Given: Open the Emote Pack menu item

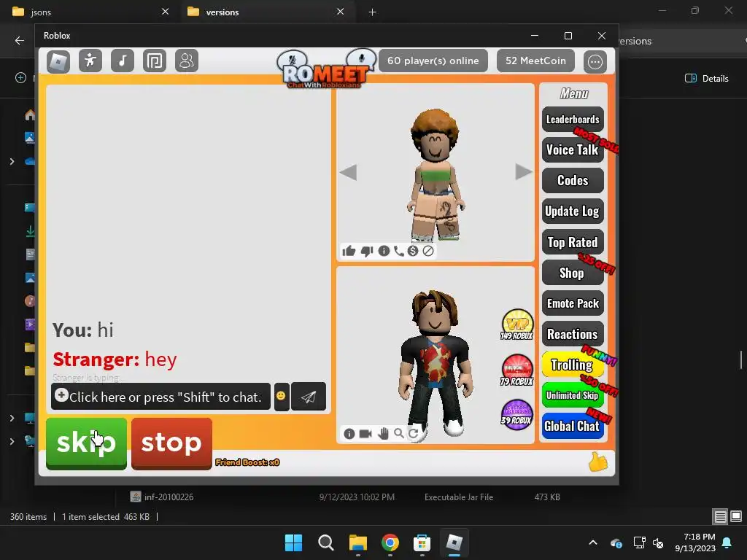Looking at the screenshot, I should tap(573, 303).
